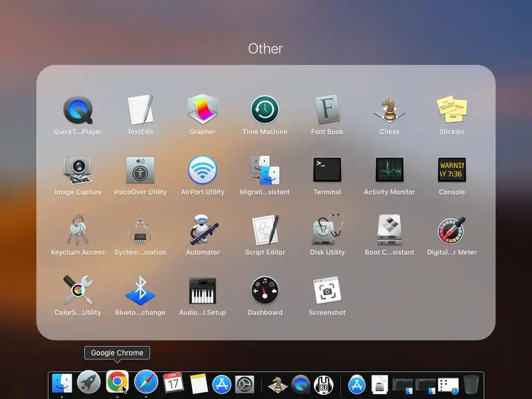Open the Grapher app
The width and height of the screenshot is (532, 399).
203,109
